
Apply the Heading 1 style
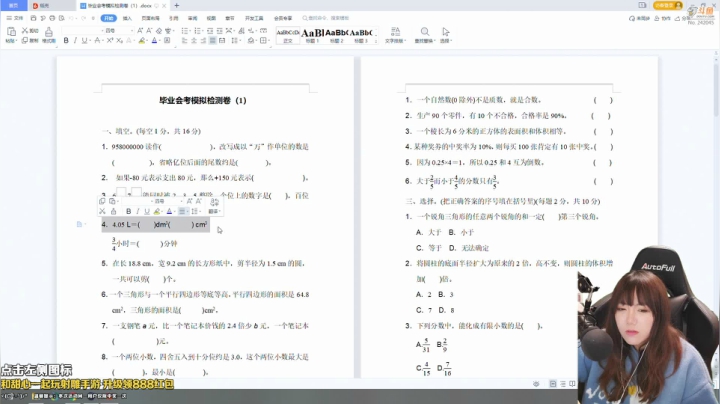click(312, 35)
